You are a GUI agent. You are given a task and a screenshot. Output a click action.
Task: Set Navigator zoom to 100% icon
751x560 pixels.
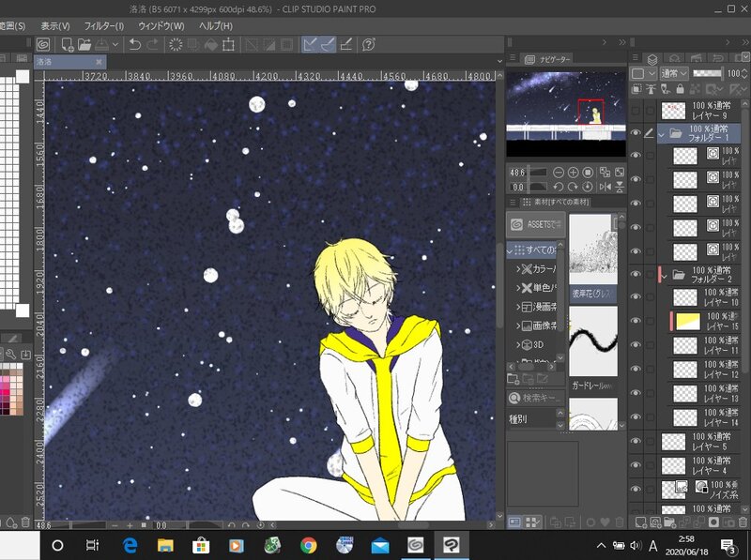(x=588, y=173)
